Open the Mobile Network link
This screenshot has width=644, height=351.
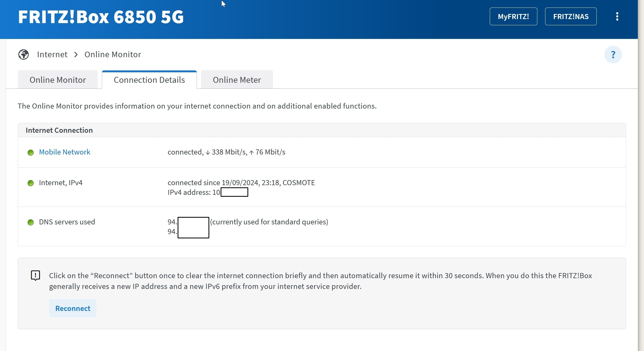click(65, 152)
